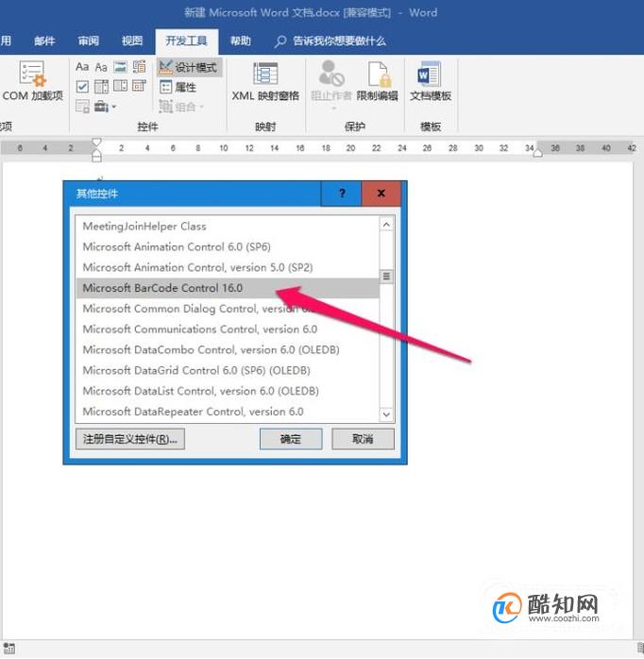Screen dimensions: 644x659
Task: Select Microsoft Communications Control, version 6.0
Action: [228, 329]
